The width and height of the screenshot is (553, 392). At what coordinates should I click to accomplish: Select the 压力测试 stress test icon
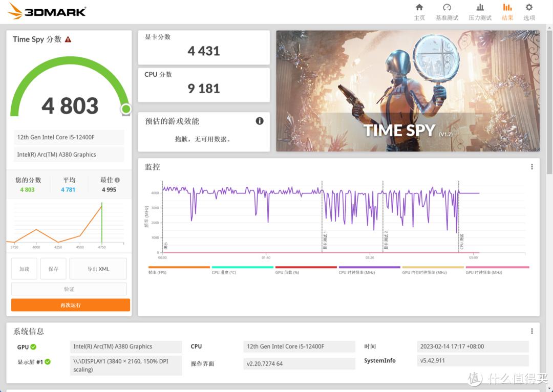[480, 11]
